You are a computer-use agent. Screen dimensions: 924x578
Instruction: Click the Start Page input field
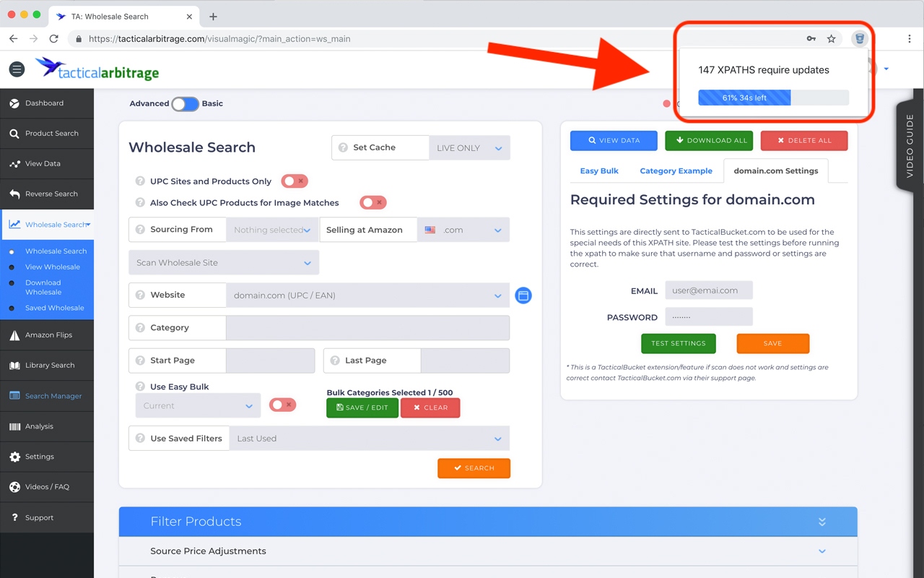click(x=271, y=361)
